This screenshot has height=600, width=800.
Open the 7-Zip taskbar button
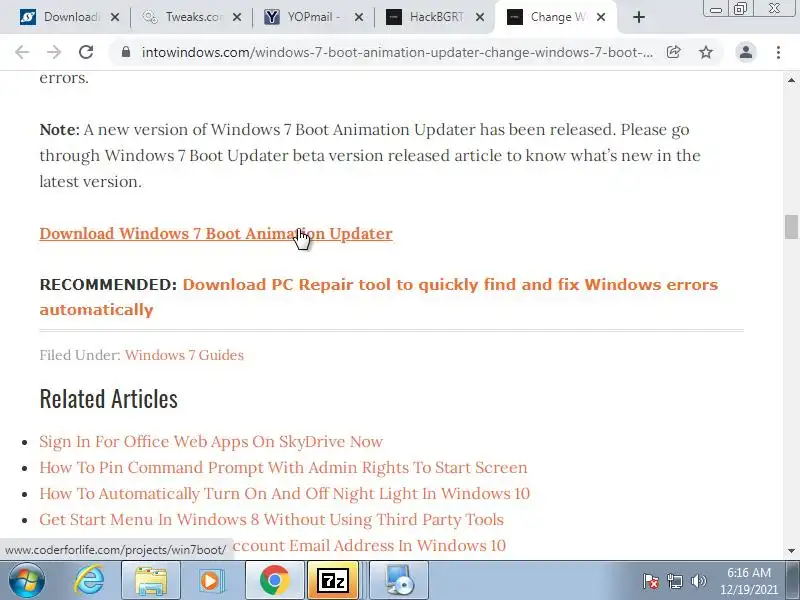coord(333,581)
